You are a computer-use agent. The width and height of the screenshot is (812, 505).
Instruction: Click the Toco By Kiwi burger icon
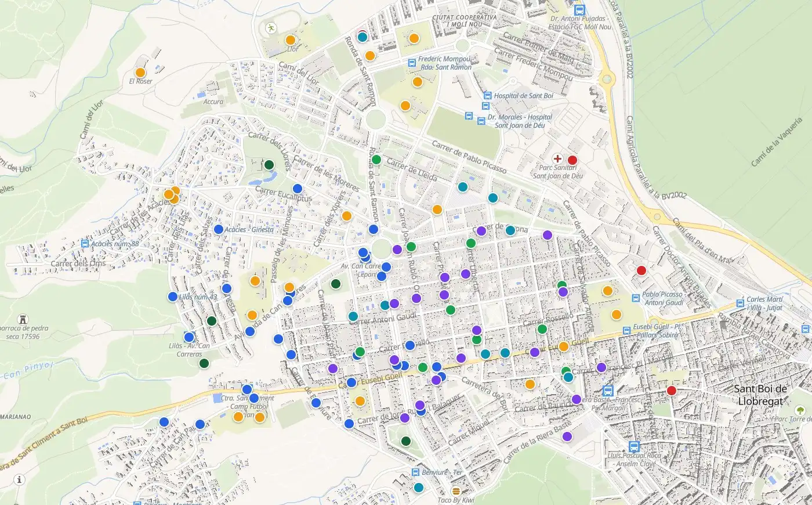[456, 490]
